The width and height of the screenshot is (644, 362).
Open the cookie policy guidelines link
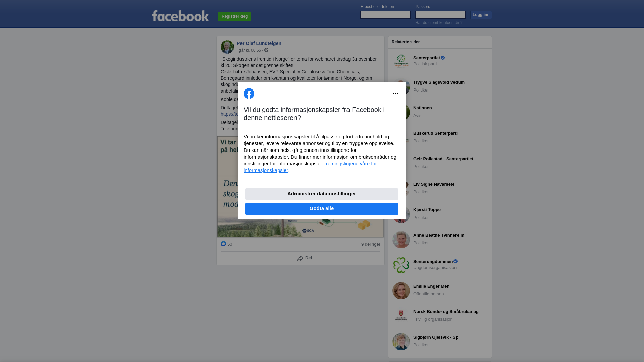coord(310,167)
